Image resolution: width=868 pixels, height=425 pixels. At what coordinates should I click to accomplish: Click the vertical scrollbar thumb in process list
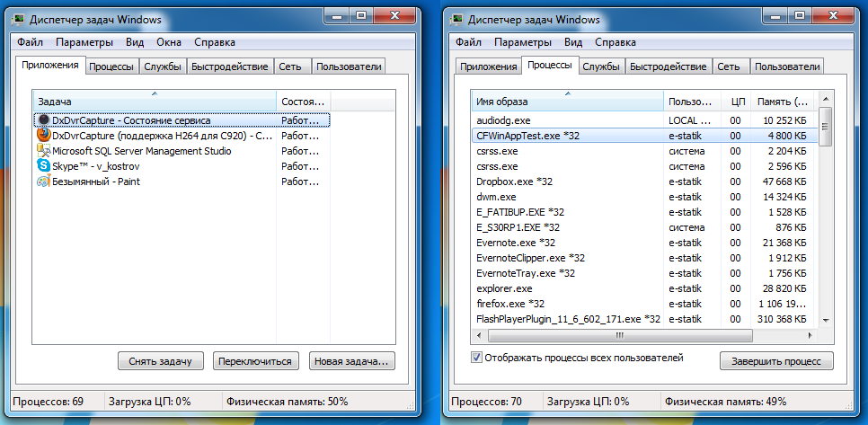(x=826, y=126)
